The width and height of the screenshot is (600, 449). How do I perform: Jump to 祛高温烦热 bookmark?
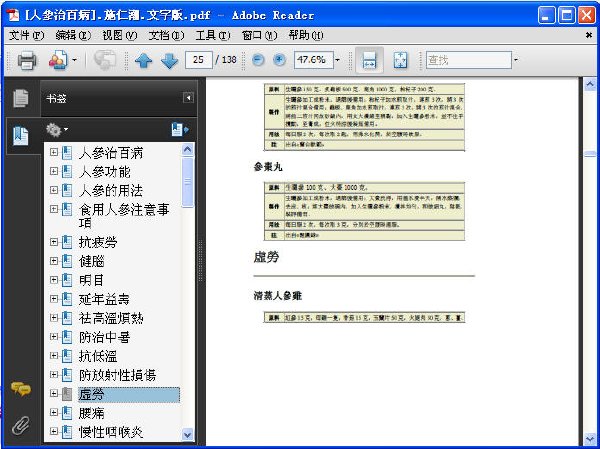[111, 318]
